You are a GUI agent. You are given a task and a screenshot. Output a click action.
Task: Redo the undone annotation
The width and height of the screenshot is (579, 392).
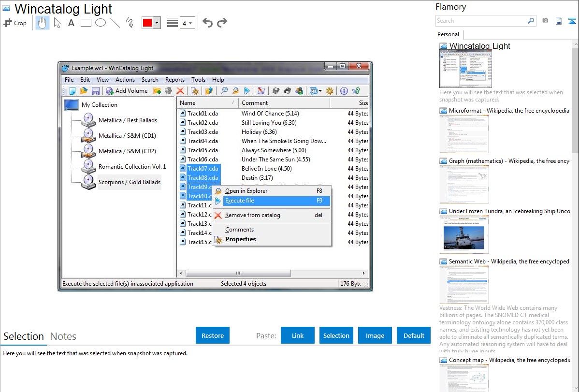pyautogui.click(x=222, y=23)
